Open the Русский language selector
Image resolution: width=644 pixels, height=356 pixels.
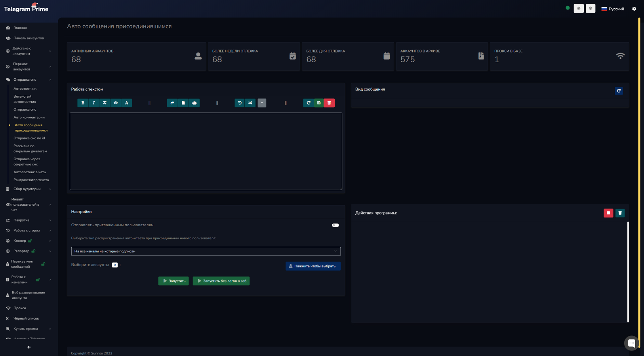click(613, 9)
